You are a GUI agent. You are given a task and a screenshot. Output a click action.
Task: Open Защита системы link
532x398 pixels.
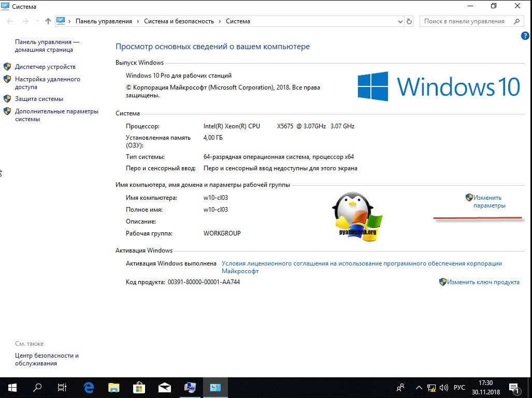(x=39, y=99)
